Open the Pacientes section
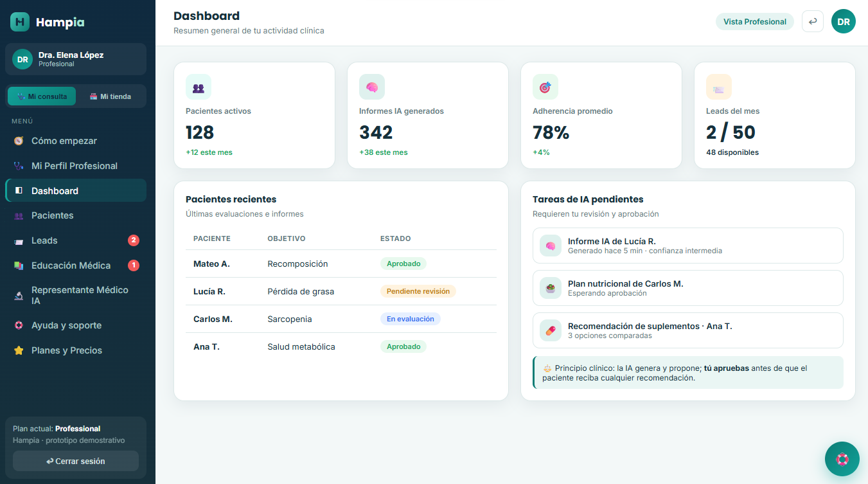Viewport: 868px width, 484px height. click(x=76, y=215)
